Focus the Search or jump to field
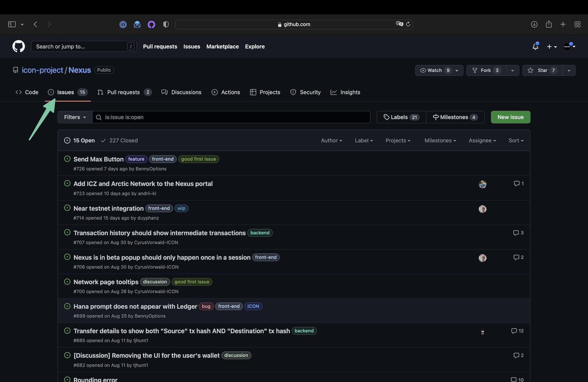 84,47
